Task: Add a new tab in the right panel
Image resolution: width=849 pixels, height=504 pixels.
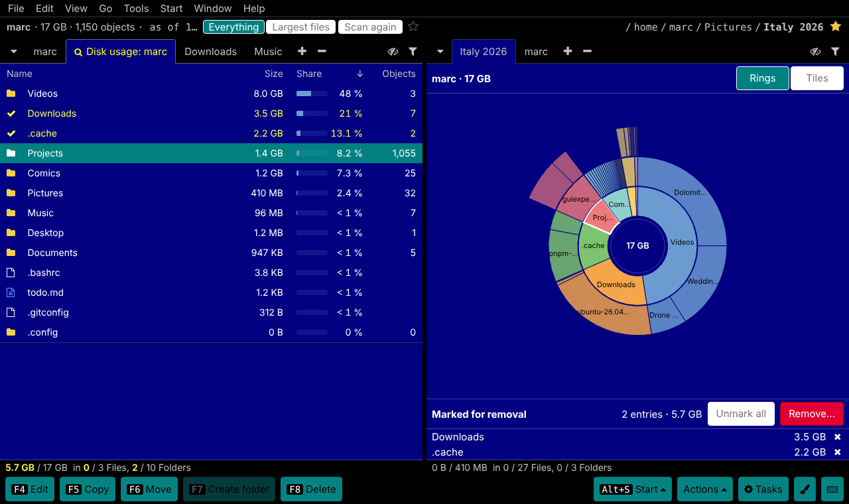Action: tap(568, 52)
